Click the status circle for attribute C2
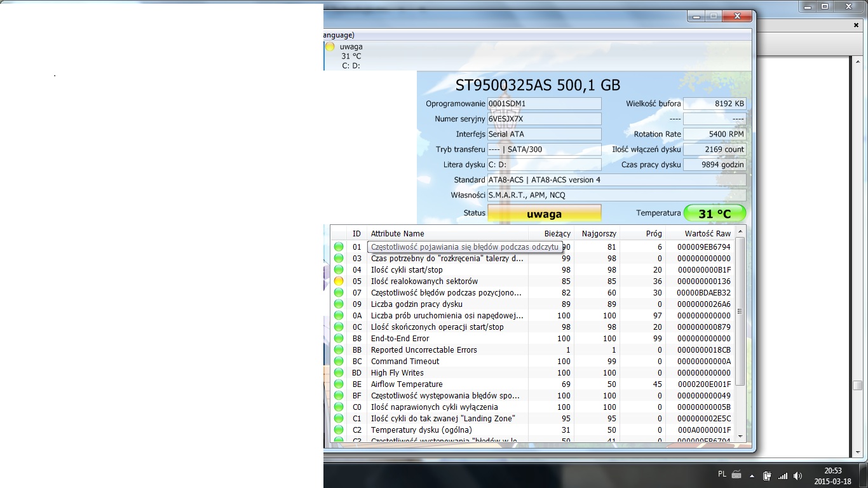The image size is (868, 488). pyautogui.click(x=339, y=430)
